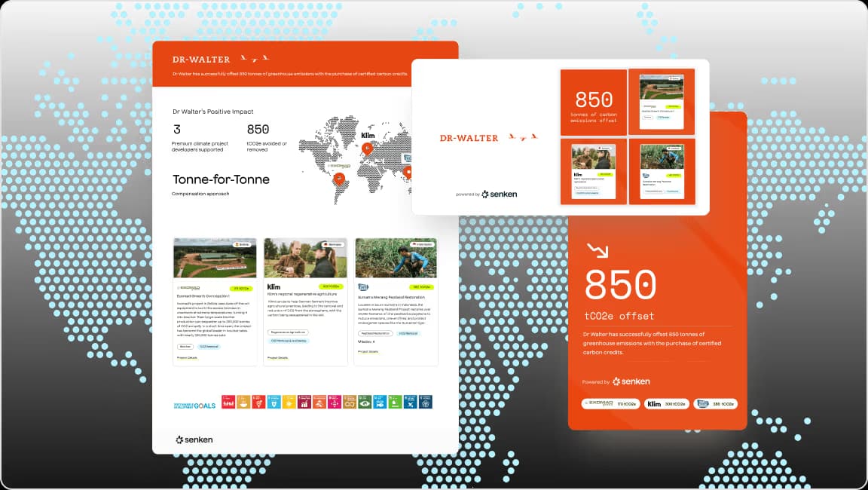Select the navy Partnerships for Goals icon
This screenshot has width=868, height=490.
coord(425,402)
